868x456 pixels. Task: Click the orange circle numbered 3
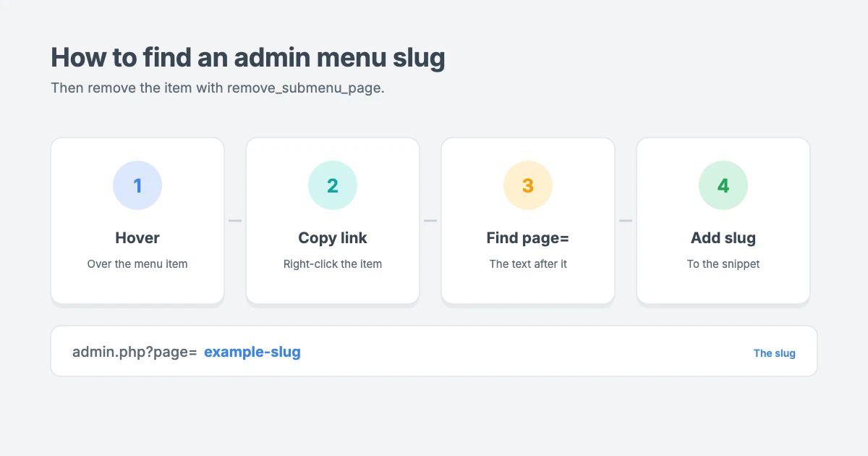point(528,185)
